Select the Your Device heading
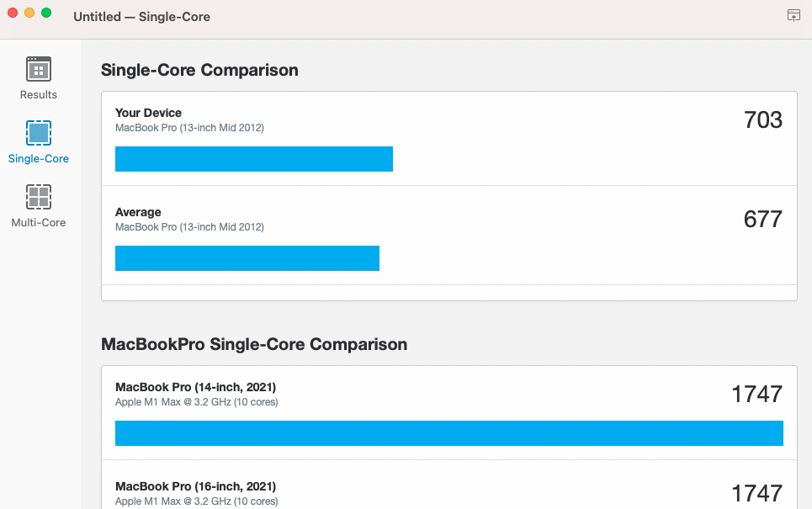Image resolution: width=812 pixels, height=509 pixels. point(148,113)
